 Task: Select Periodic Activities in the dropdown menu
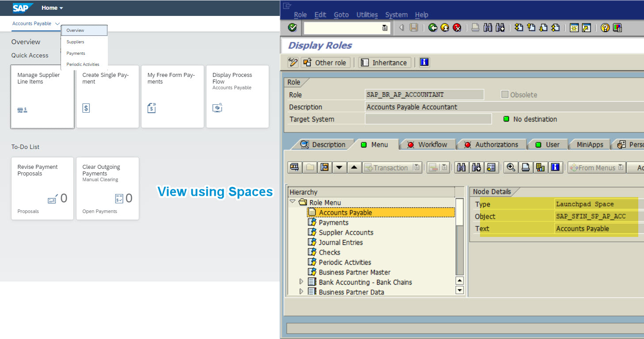[84, 65]
